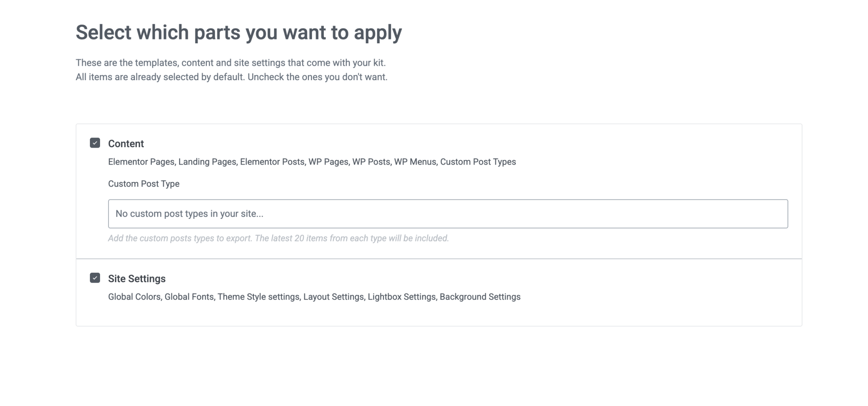The image size is (868, 406).
Task: Click 'Background Settings' under Site Settings
Action: (480, 297)
